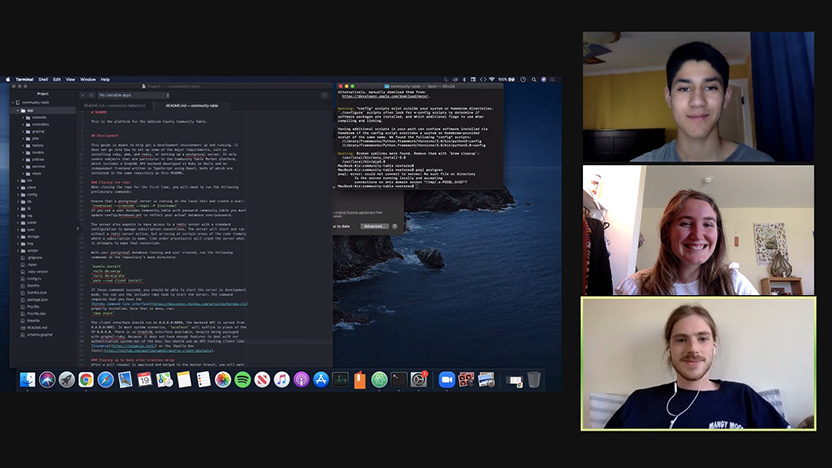Click the Terminal icon in Dock
Screen dimensions: 832x468
point(399,380)
